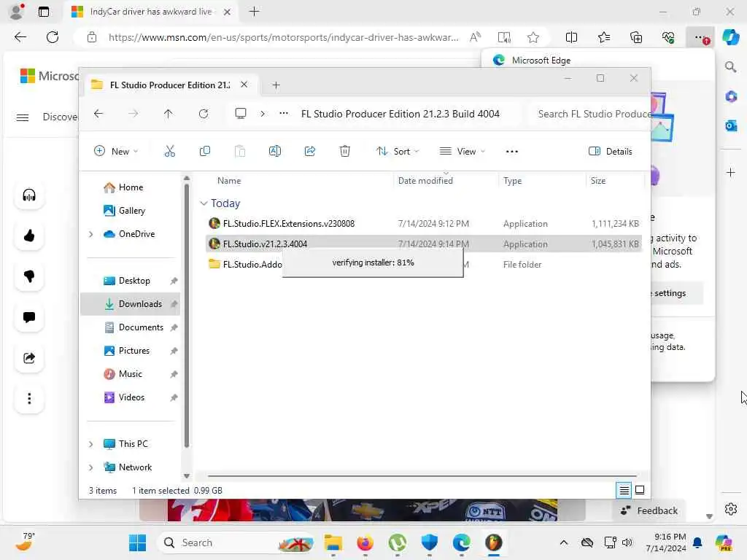Click the Delete trash icon in File Explorer

click(x=345, y=152)
